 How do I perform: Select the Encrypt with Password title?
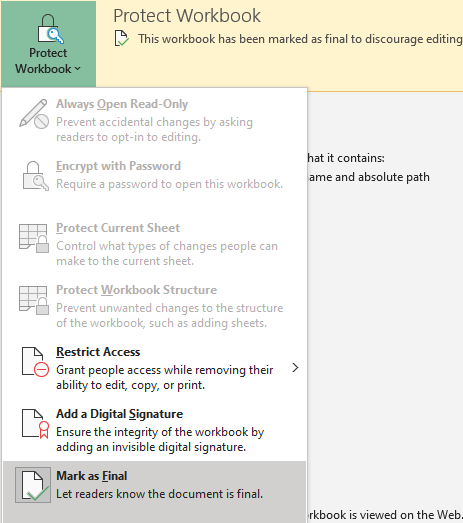click(118, 166)
